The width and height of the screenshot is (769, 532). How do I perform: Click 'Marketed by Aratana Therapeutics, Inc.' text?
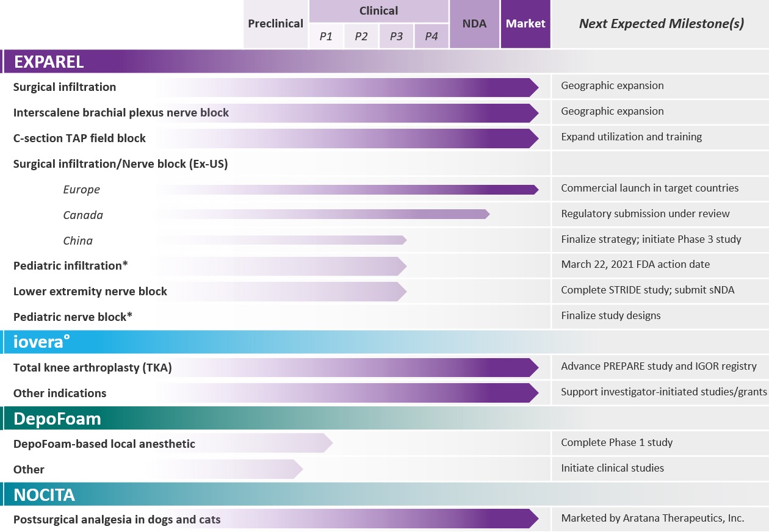[x=652, y=519]
